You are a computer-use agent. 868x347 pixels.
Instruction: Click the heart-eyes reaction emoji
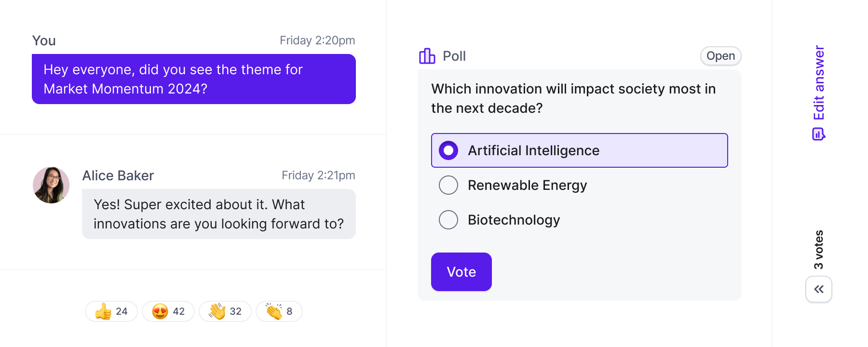pos(160,311)
